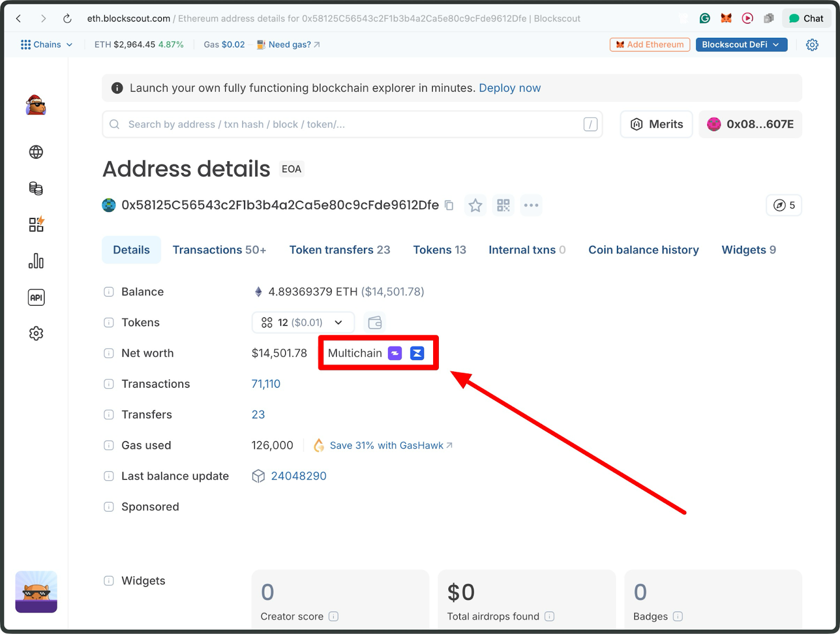
Task: Show the QR code for this address
Action: coord(503,205)
